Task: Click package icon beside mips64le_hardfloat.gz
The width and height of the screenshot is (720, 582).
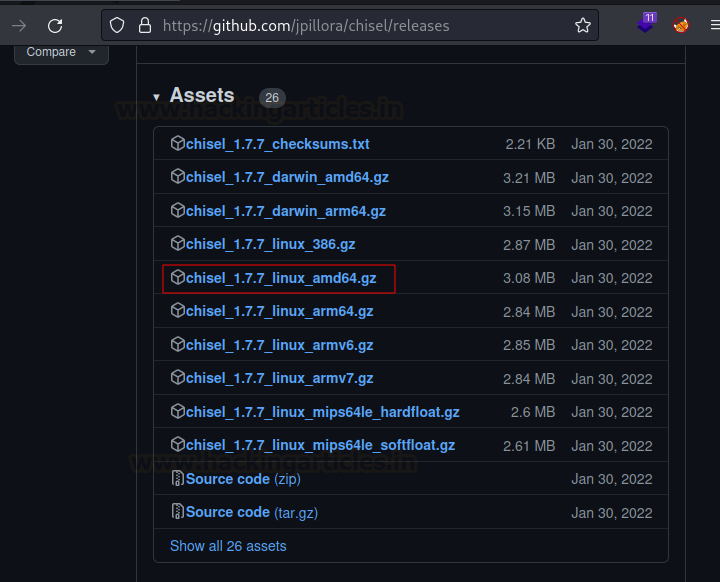Action: point(178,412)
